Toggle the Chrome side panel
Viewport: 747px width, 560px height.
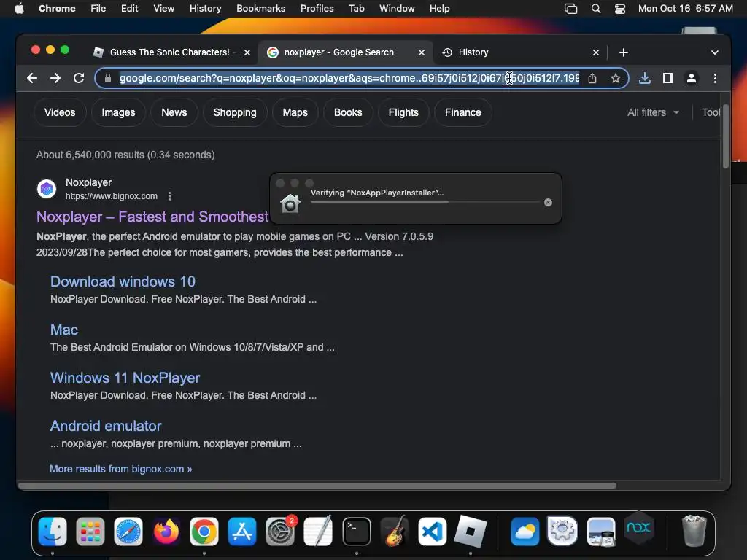click(668, 78)
